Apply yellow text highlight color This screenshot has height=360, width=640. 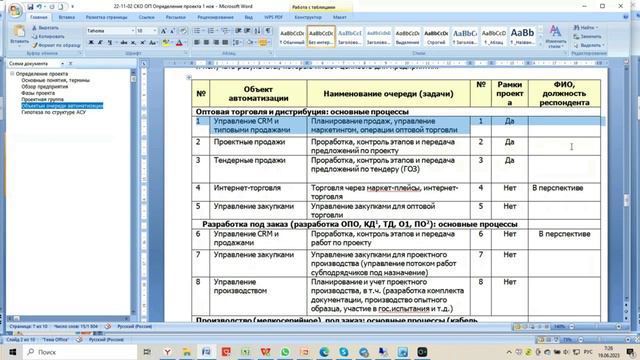[165, 42]
